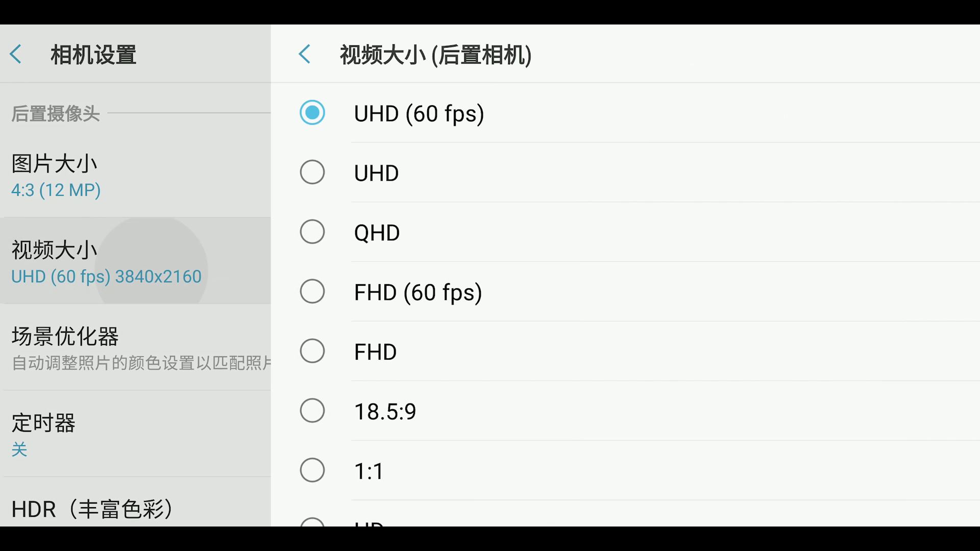Screen dimensions: 980x551
Task: Select the UHD (60 fps) radio button
Action: [312, 113]
